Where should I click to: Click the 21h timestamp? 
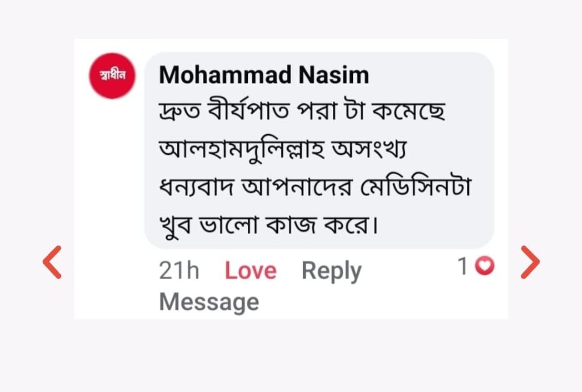(179, 271)
